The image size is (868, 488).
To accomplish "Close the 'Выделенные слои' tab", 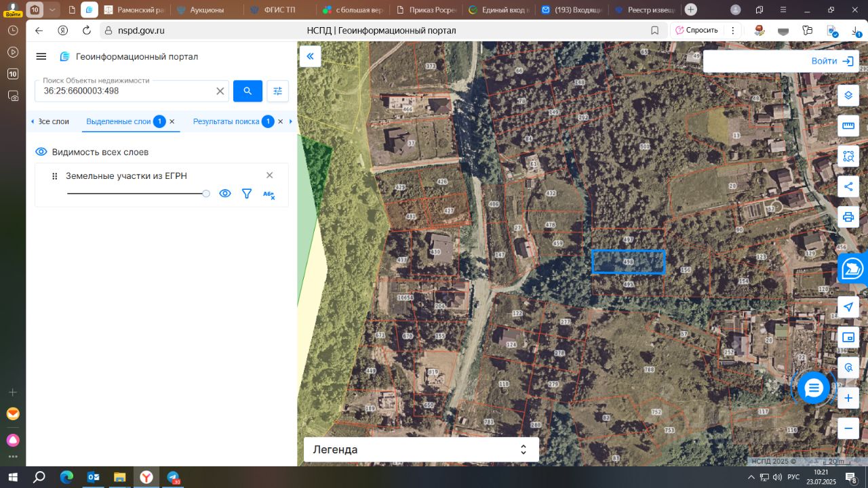I will [172, 121].
